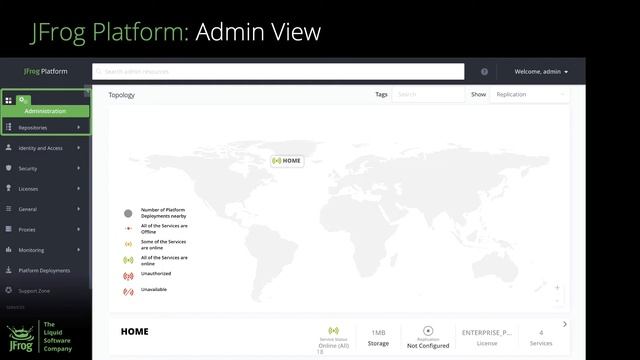Open the Platform Deployments menu item
The image size is (640, 360).
[x=45, y=270]
